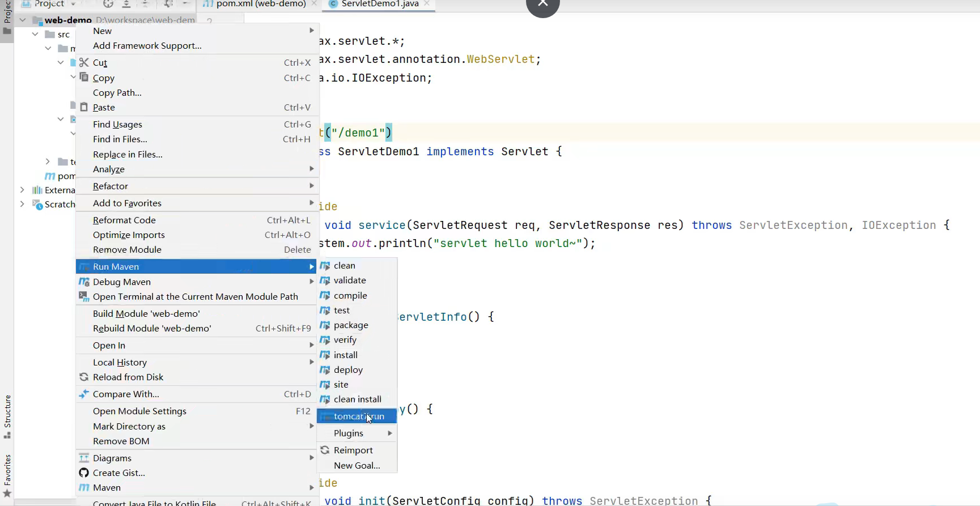Expand the New submenu arrow
Image resolution: width=980 pixels, height=506 pixels.
point(311,31)
